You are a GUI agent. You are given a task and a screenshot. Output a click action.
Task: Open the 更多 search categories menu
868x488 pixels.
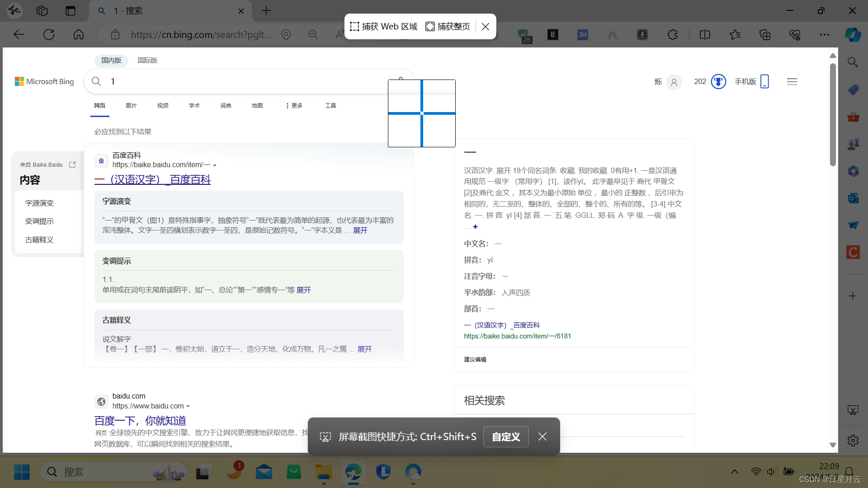(294, 106)
